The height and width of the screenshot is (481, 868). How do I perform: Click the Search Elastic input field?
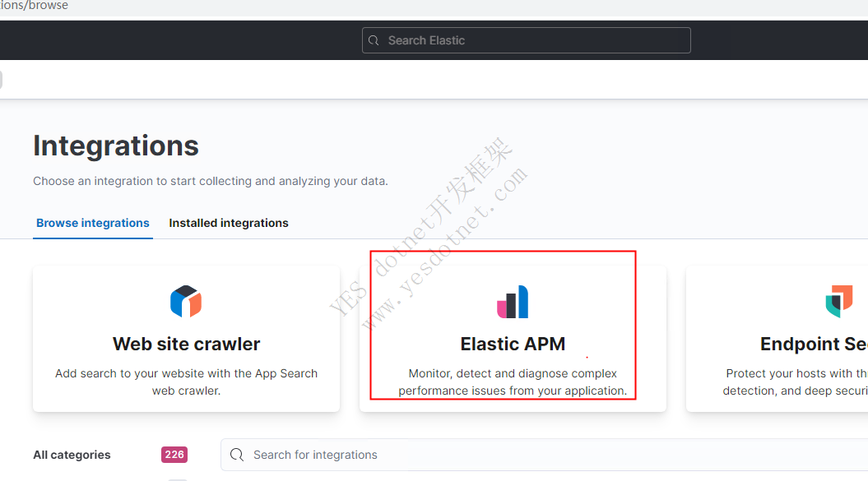[x=526, y=40]
